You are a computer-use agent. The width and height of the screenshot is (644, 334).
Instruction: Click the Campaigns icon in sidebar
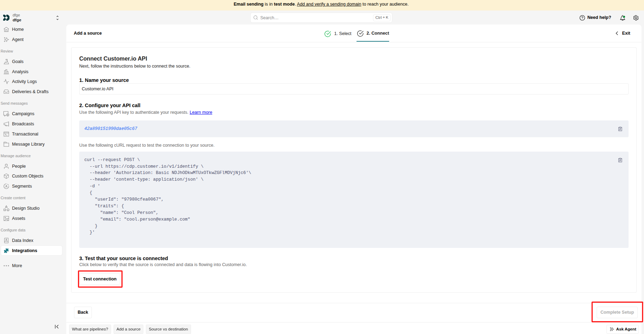click(6, 114)
